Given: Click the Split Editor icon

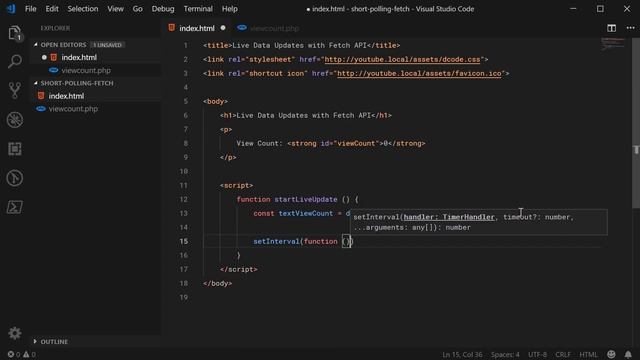Looking at the screenshot, I should (611, 28).
